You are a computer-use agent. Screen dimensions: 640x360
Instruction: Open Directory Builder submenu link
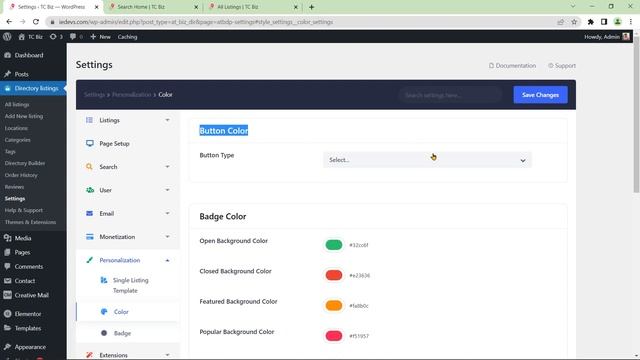25,163
